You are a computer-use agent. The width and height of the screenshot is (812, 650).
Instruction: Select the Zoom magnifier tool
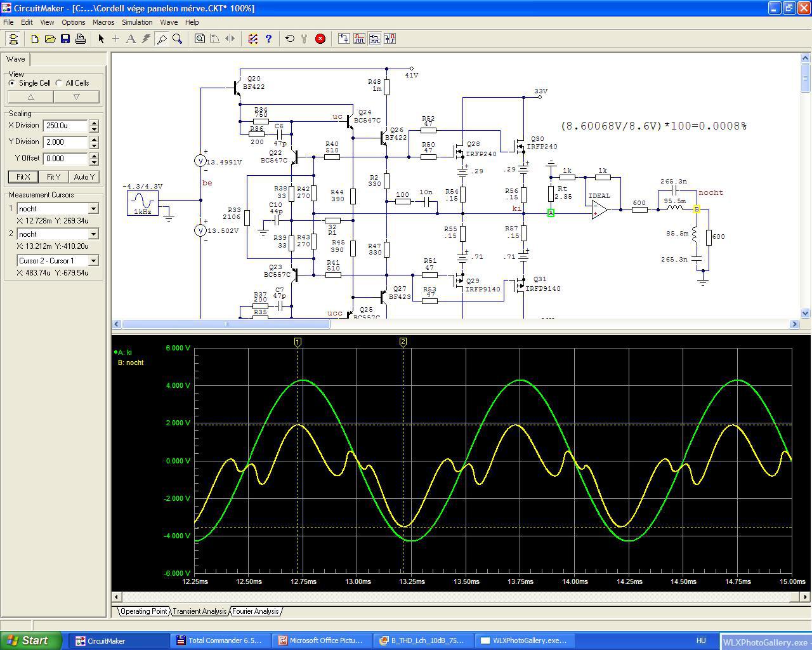pyautogui.click(x=178, y=39)
